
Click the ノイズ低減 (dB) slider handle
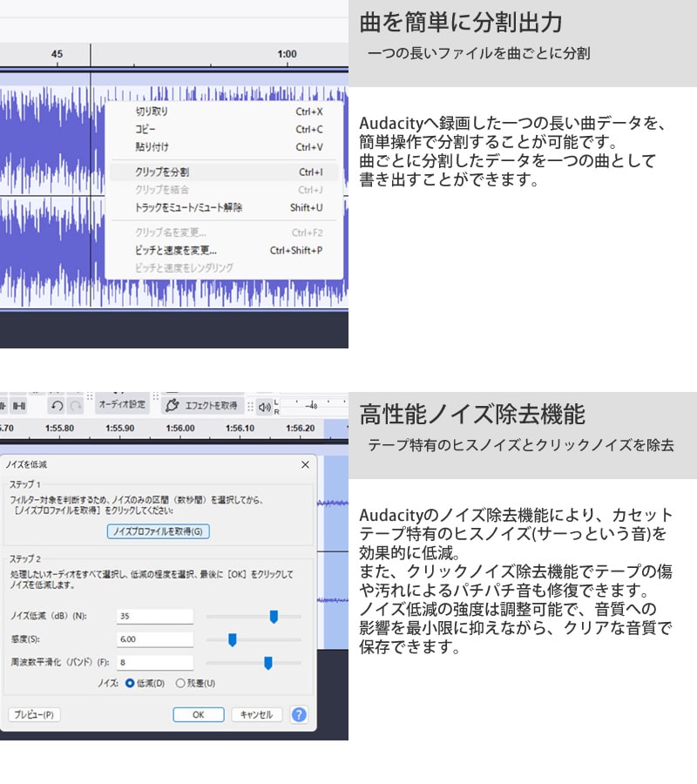tap(274, 617)
